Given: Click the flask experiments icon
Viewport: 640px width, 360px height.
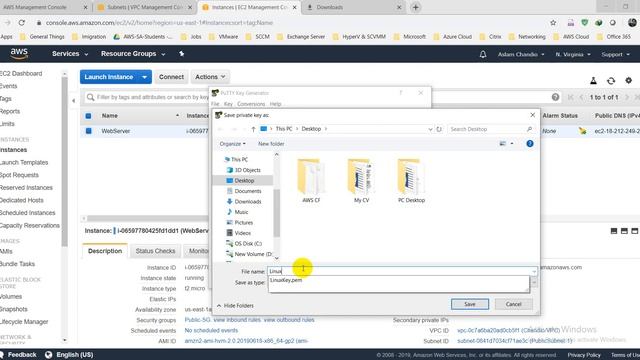Looking at the screenshot, I should 593,81.
